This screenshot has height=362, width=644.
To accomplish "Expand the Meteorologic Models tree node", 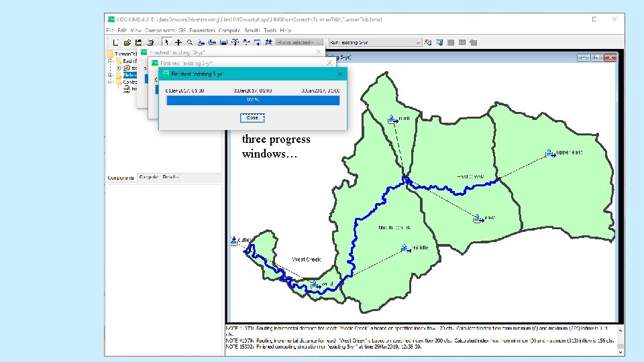I will point(111,75).
